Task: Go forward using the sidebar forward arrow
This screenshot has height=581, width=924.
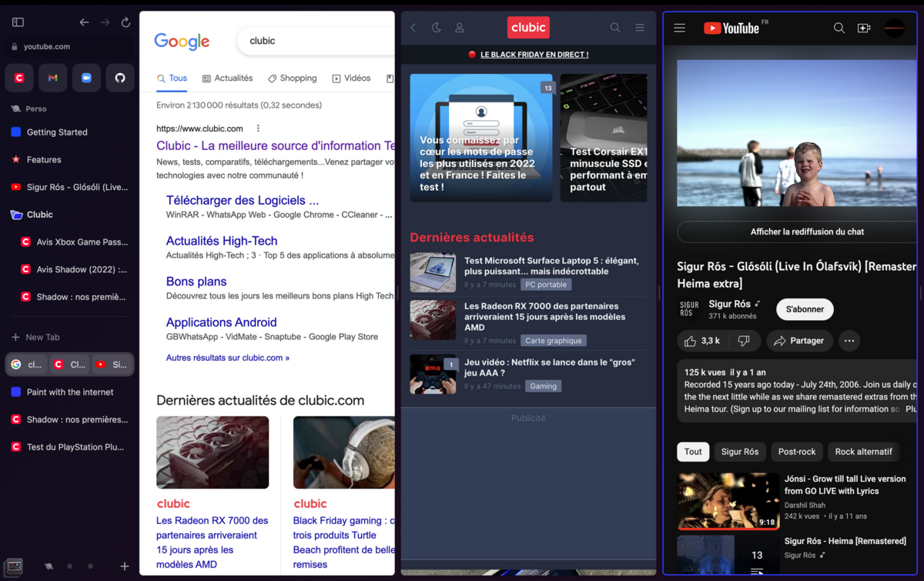Action: 105,22
